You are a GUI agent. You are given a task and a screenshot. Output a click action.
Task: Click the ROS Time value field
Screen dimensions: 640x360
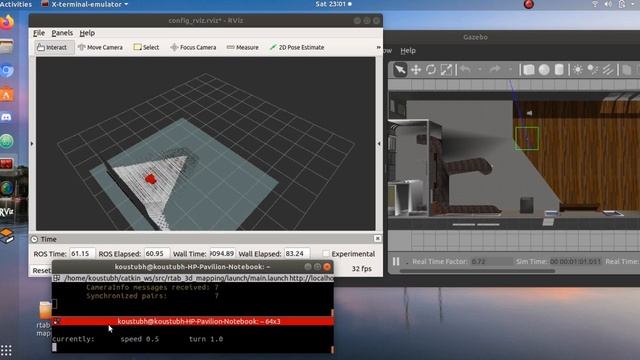82,253
